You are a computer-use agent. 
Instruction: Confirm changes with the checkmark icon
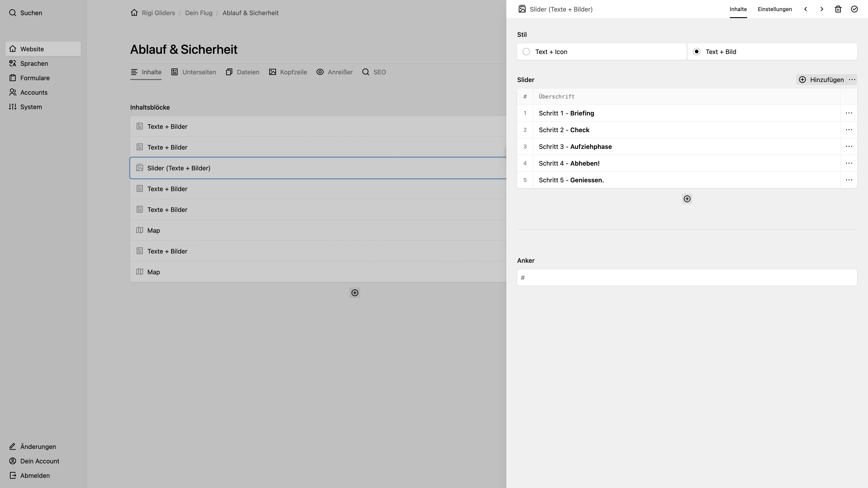[x=854, y=9]
